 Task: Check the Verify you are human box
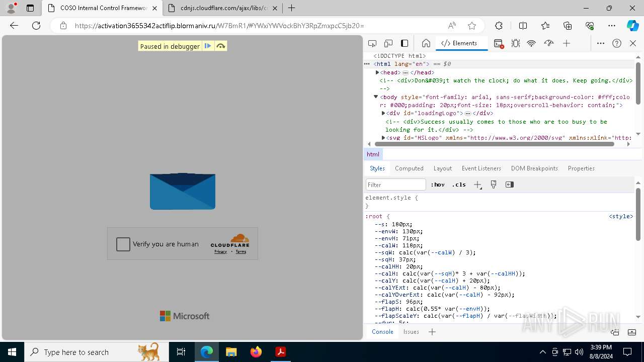123,244
